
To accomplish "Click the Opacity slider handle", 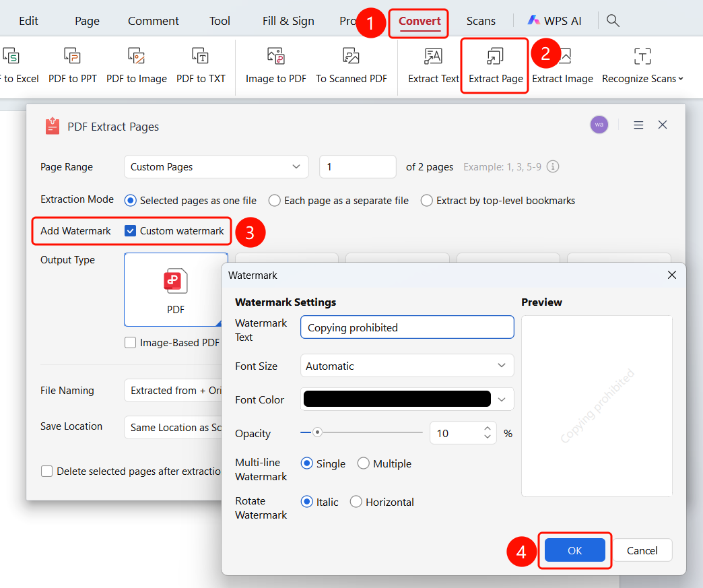I will click(x=317, y=433).
